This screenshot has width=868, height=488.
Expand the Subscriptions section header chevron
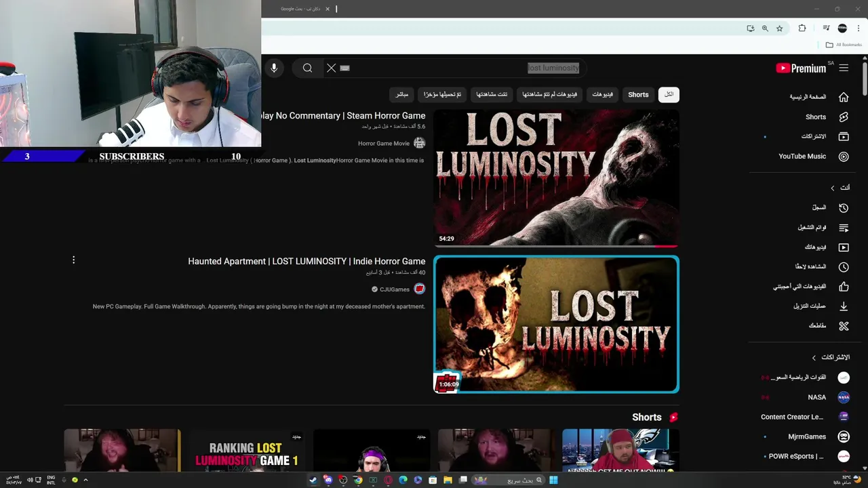[x=814, y=357]
